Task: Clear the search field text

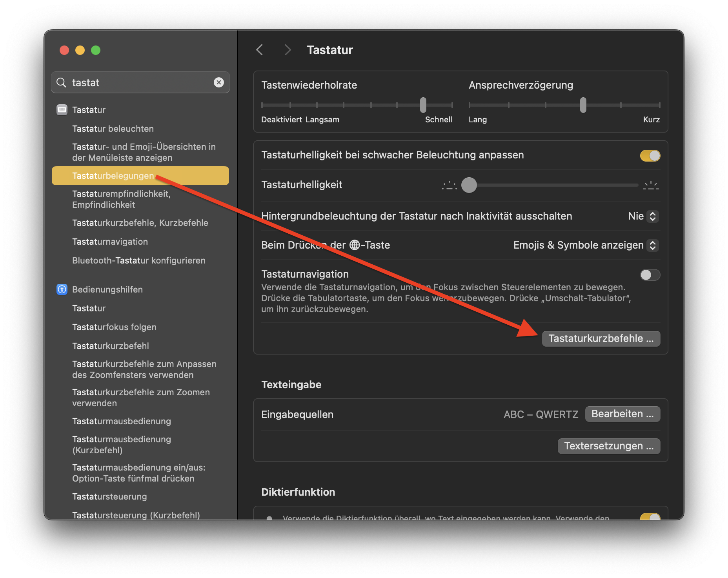Action: click(219, 82)
